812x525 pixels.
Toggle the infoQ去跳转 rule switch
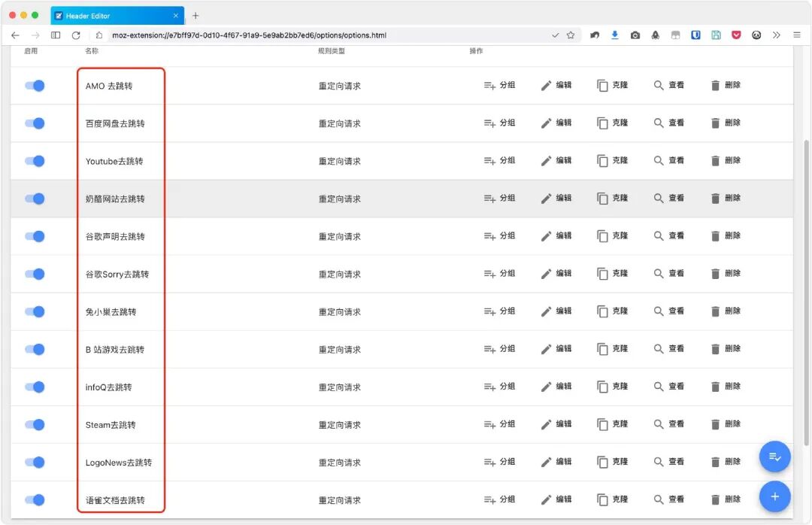click(35, 387)
